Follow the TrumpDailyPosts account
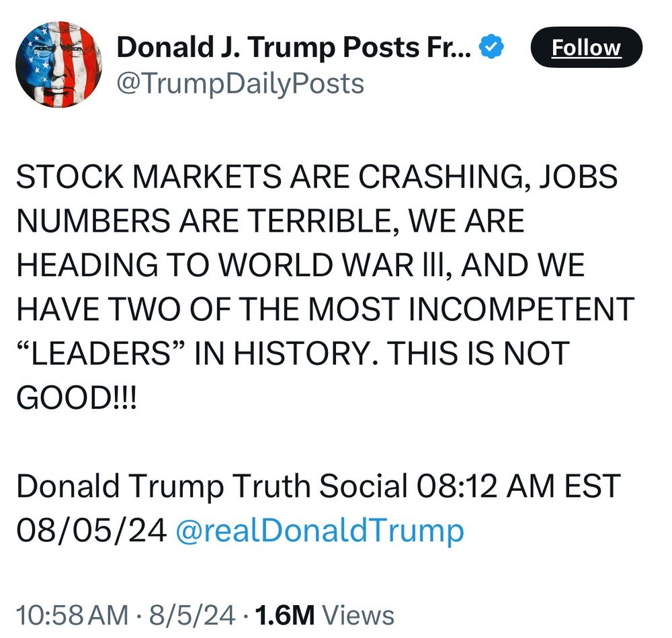 (586, 47)
